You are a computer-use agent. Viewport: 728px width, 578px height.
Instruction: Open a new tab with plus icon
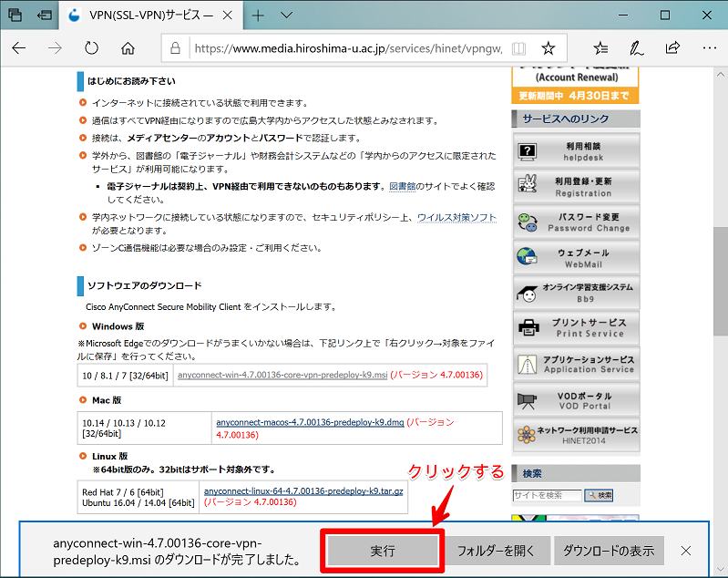258,15
